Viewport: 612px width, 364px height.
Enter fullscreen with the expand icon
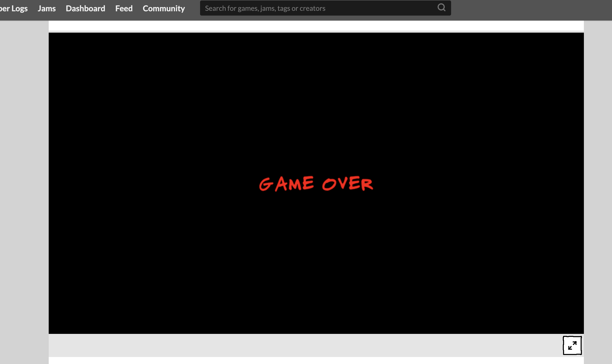point(572,345)
